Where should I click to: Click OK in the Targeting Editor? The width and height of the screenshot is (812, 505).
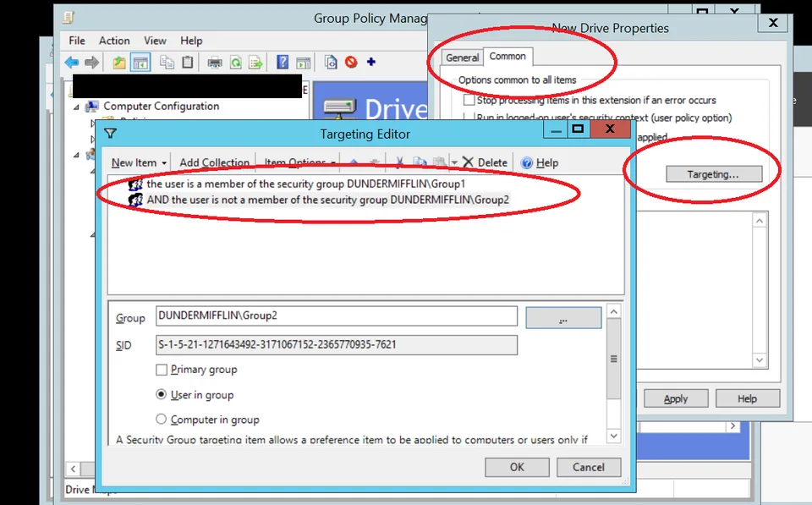pos(517,467)
